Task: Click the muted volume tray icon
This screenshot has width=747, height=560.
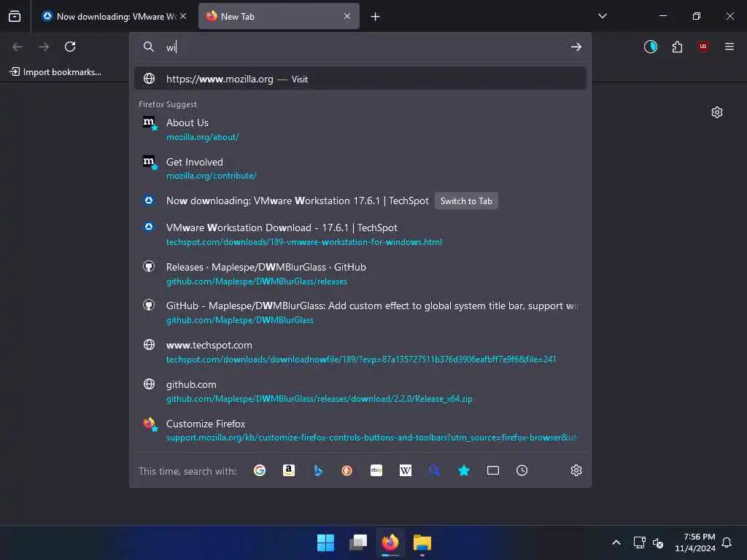Action: pos(658,542)
